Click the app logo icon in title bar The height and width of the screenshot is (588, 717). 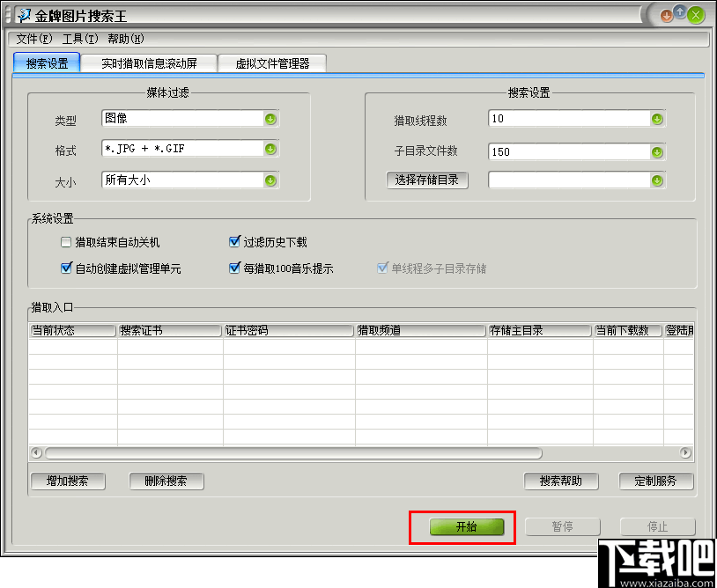click(x=25, y=16)
